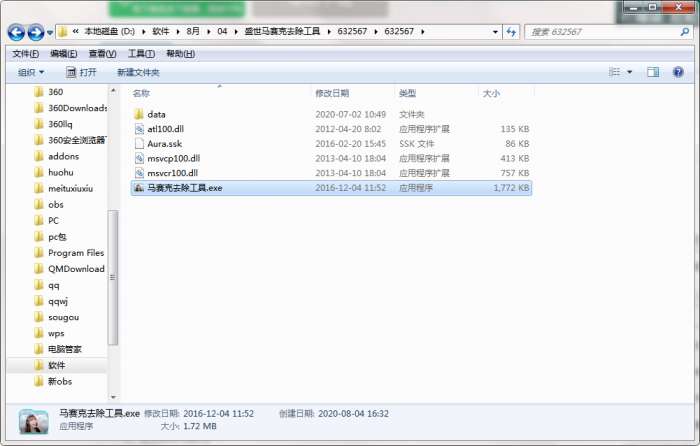This screenshot has width=700, height=446.
Task: Click exe thumbnail in details pane
Action: 33,421
